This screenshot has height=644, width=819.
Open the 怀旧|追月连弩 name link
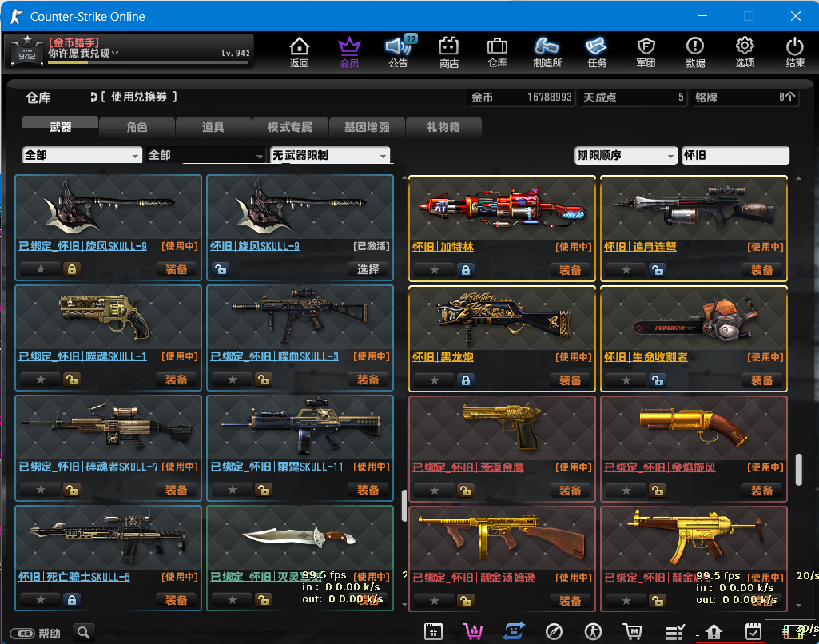[640, 247]
